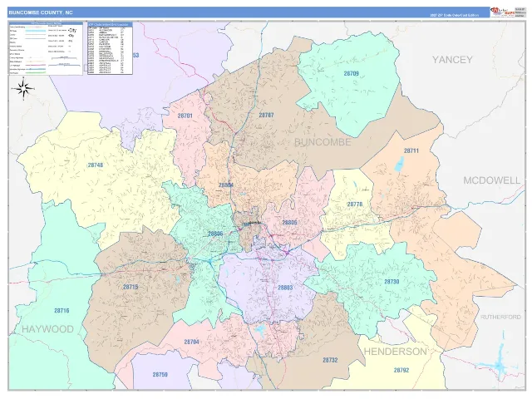
Task: Select ZIP code 28715 label
Action: pyautogui.click(x=131, y=287)
